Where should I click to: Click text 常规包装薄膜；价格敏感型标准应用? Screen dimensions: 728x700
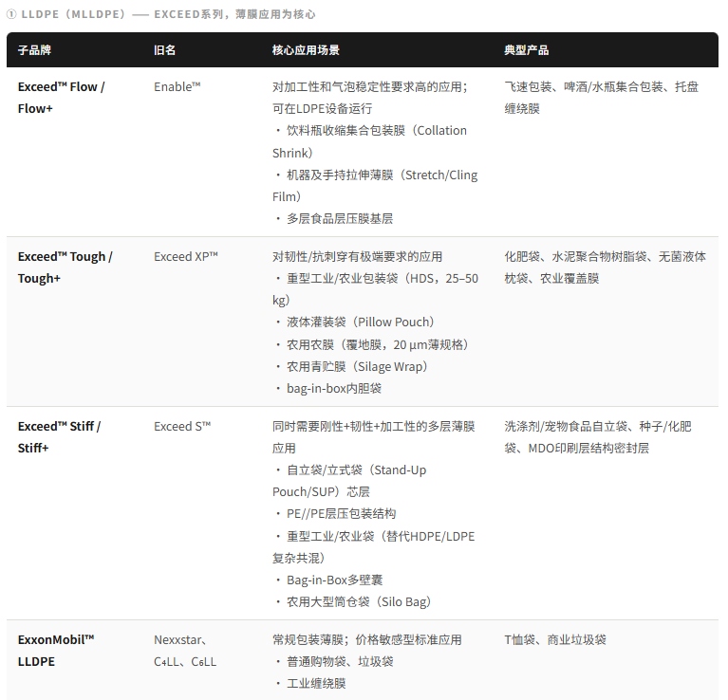click(366, 639)
